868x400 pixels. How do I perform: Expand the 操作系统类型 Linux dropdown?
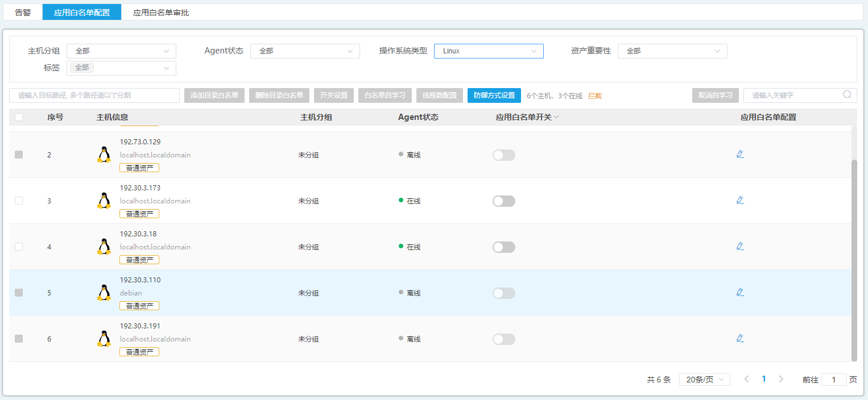pos(488,51)
